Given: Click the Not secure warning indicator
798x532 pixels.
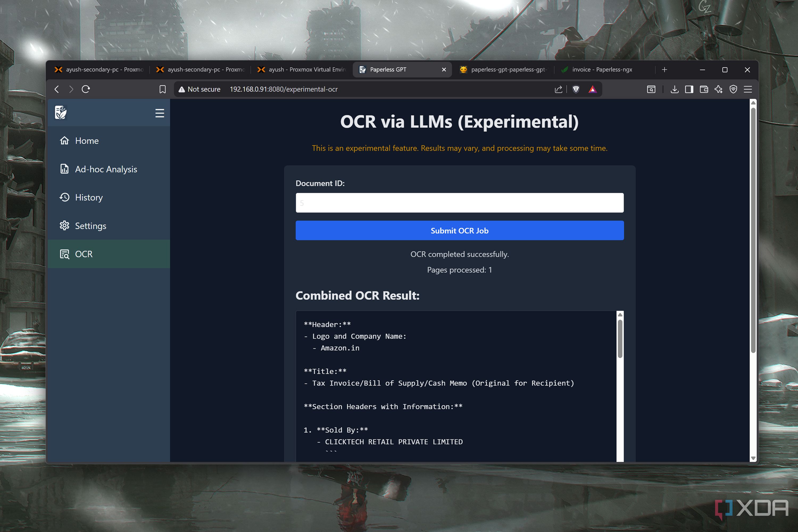Looking at the screenshot, I should click(x=199, y=89).
